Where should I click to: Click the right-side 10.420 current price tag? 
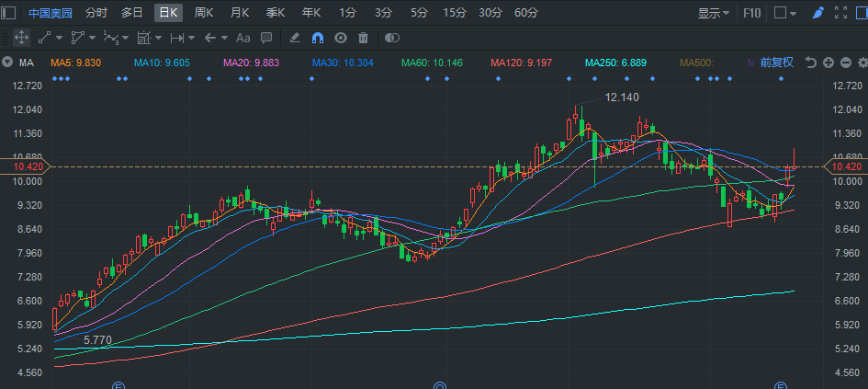tap(846, 166)
